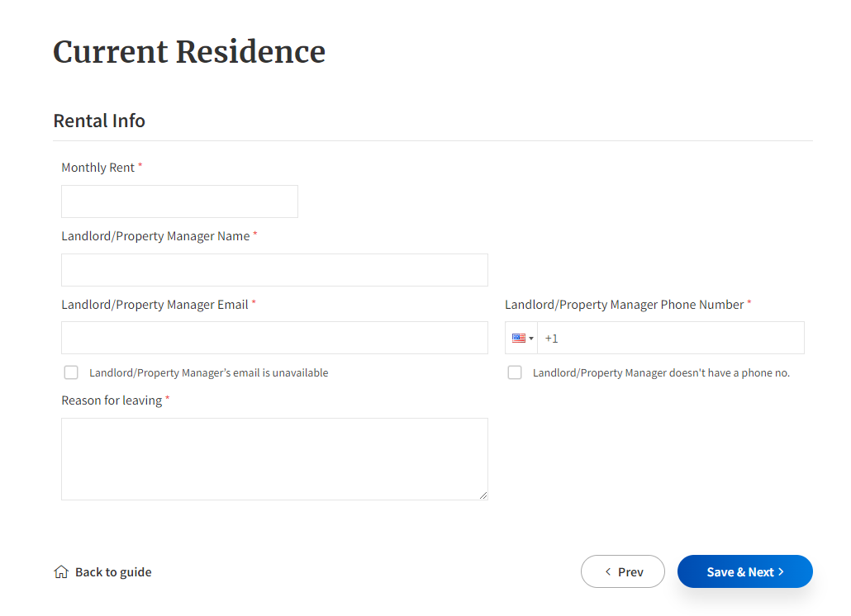
Task: Click the Back to guide link
Action: [x=113, y=571]
